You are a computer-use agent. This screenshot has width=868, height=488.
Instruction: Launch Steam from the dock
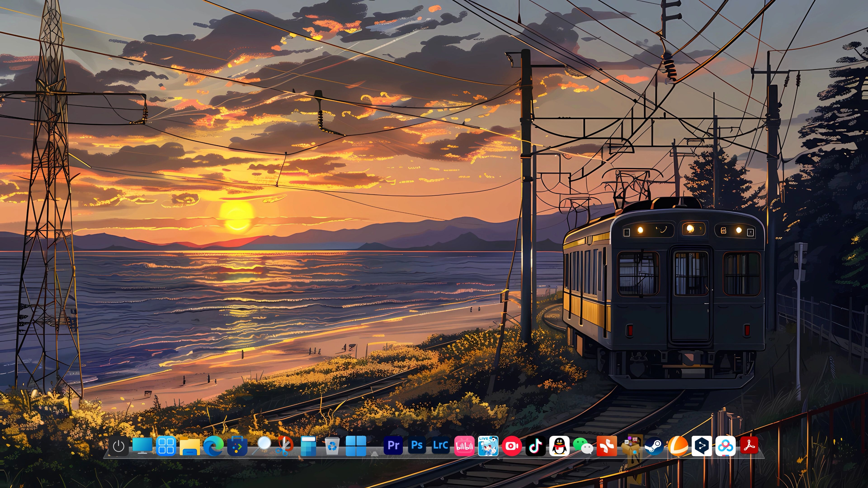(x=654, y=446)
